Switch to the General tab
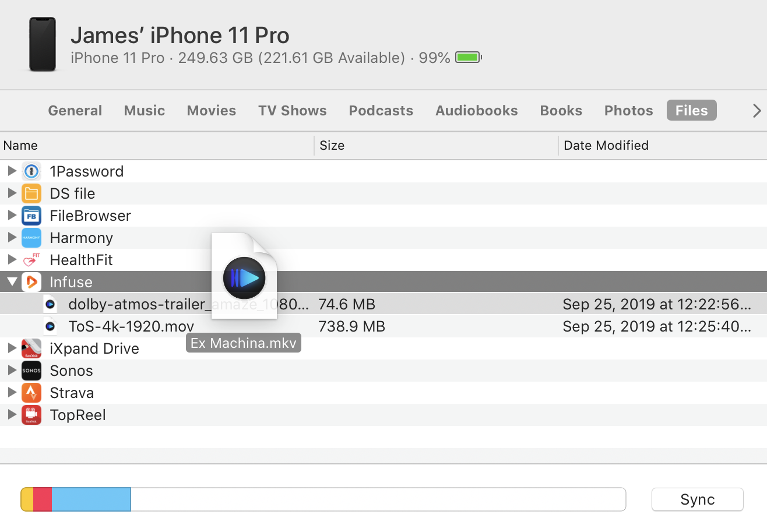 75,110
